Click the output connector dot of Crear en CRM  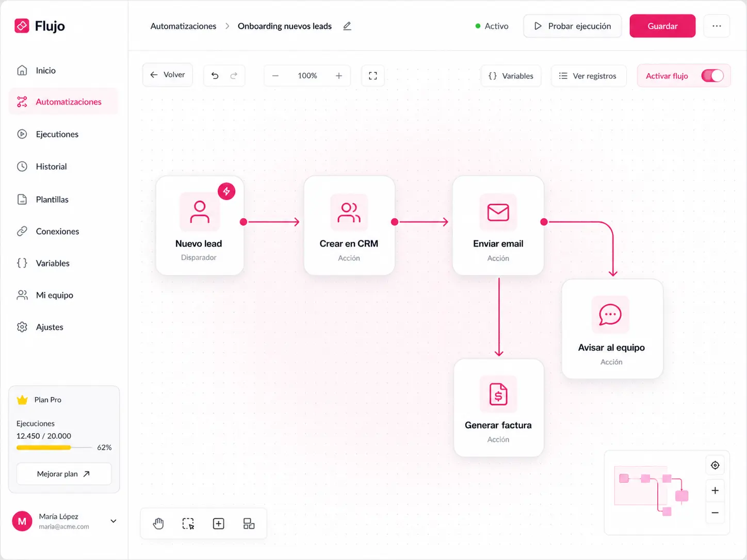tap(395, 222)
